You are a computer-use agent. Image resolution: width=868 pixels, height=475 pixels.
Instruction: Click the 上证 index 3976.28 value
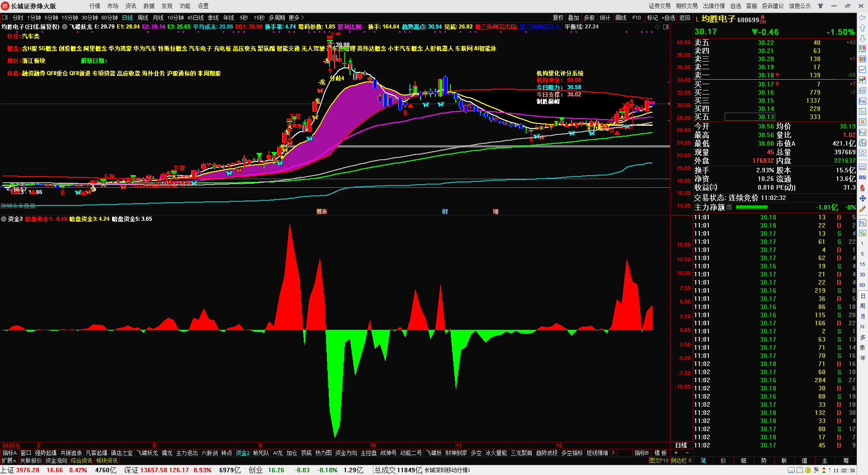tap(28, 470)
